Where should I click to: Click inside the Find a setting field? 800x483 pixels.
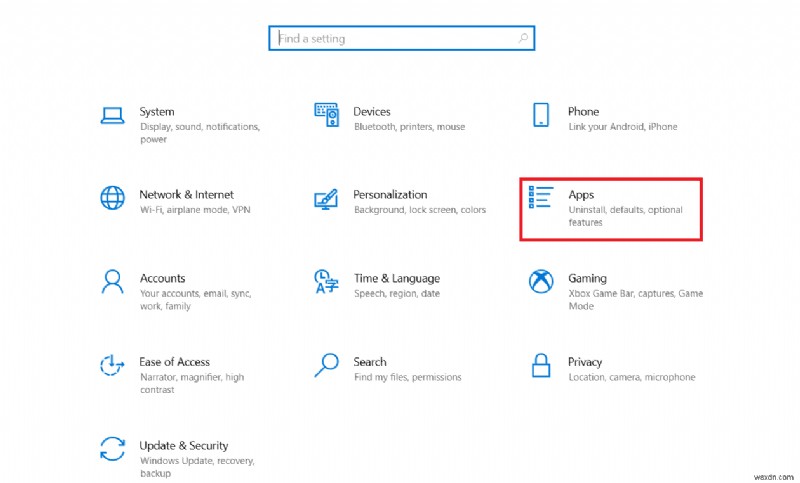click(x=390, y=39)
